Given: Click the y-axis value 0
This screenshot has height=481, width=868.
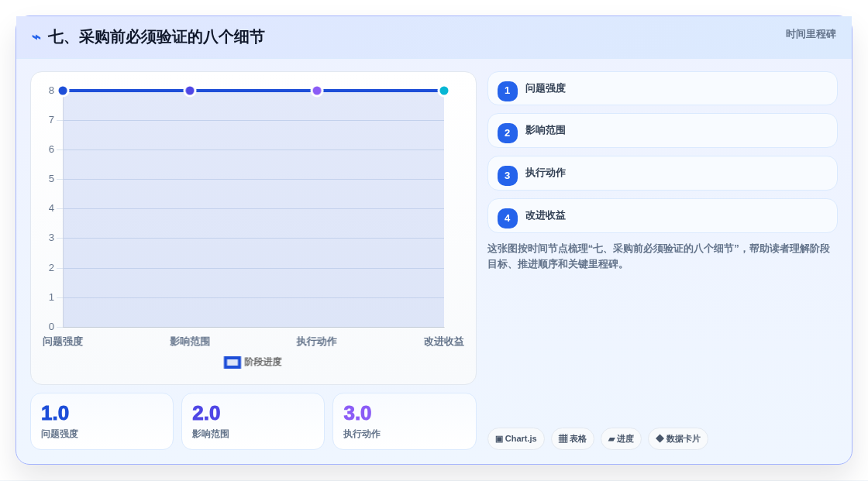Looking at the screenshot, I should click(51, 327).
